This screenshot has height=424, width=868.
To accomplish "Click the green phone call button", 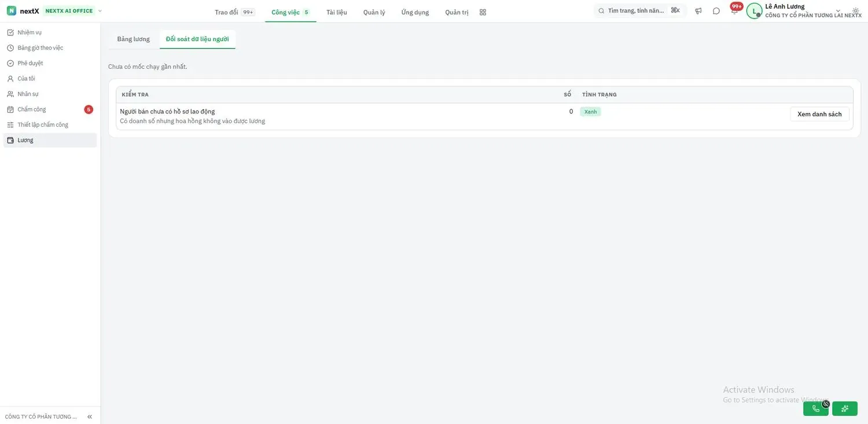I will 816,408.
